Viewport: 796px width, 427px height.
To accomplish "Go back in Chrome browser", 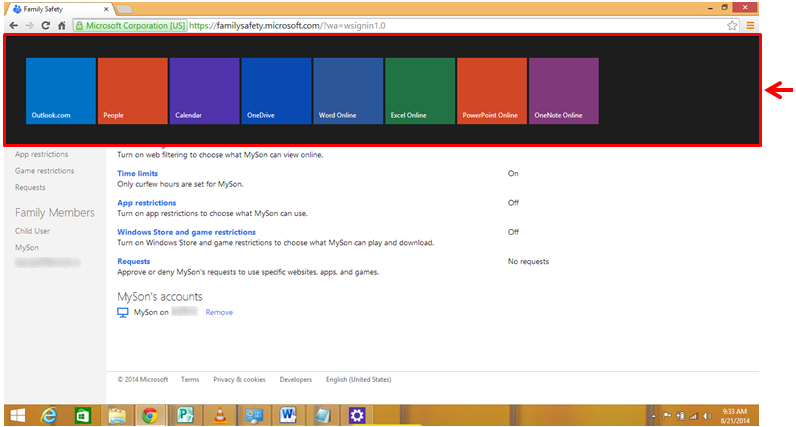I will coord(14,25).
